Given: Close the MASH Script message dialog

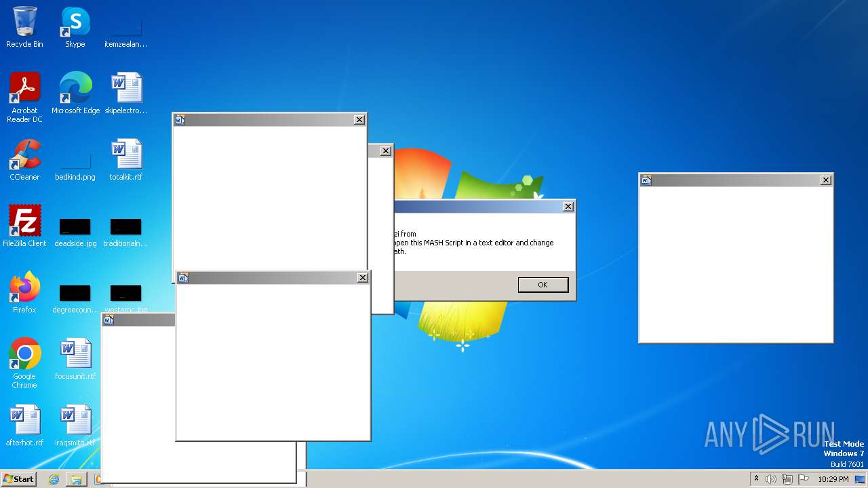Looking at the screenshot, I should [568, 207].
